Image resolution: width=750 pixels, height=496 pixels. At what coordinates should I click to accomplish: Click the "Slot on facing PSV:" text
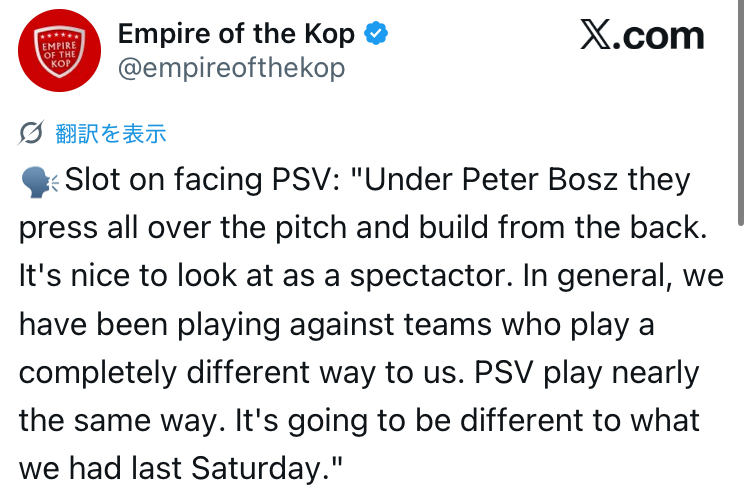pyautogui.click(x=200, y=181)
